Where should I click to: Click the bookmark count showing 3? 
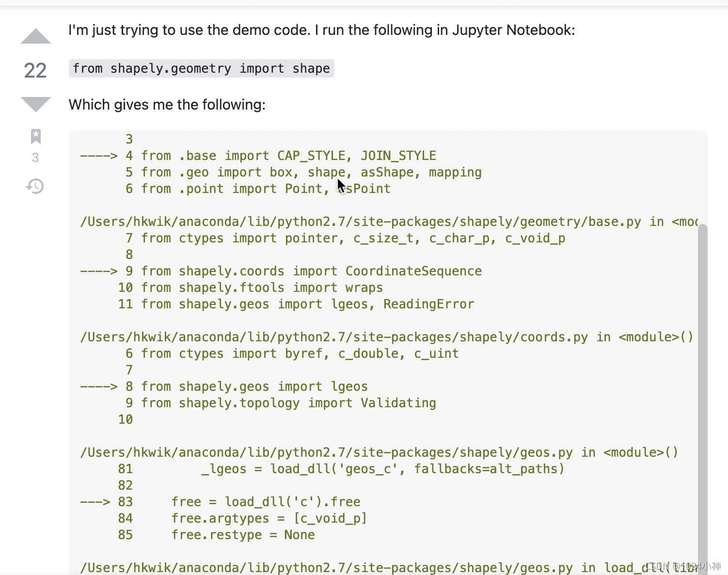click(35, 158)
